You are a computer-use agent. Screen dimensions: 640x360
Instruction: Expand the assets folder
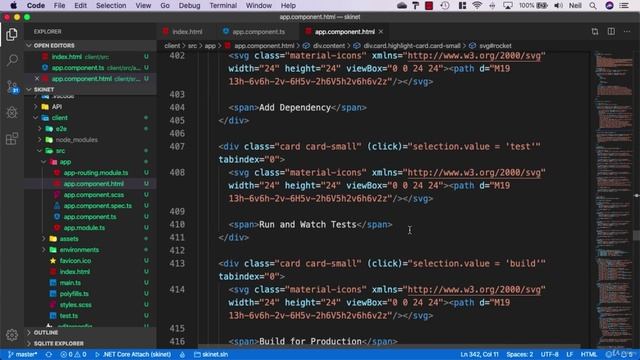pos(44,238)
